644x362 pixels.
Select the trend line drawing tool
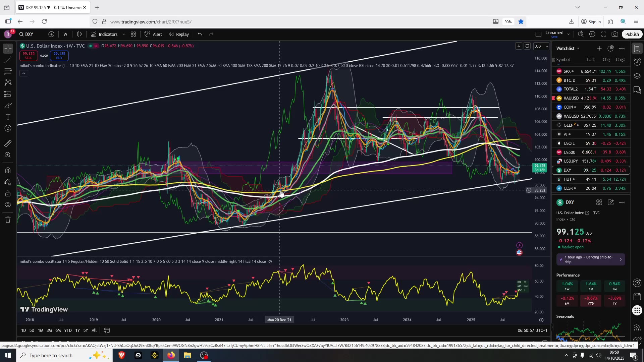pos(8,60)
